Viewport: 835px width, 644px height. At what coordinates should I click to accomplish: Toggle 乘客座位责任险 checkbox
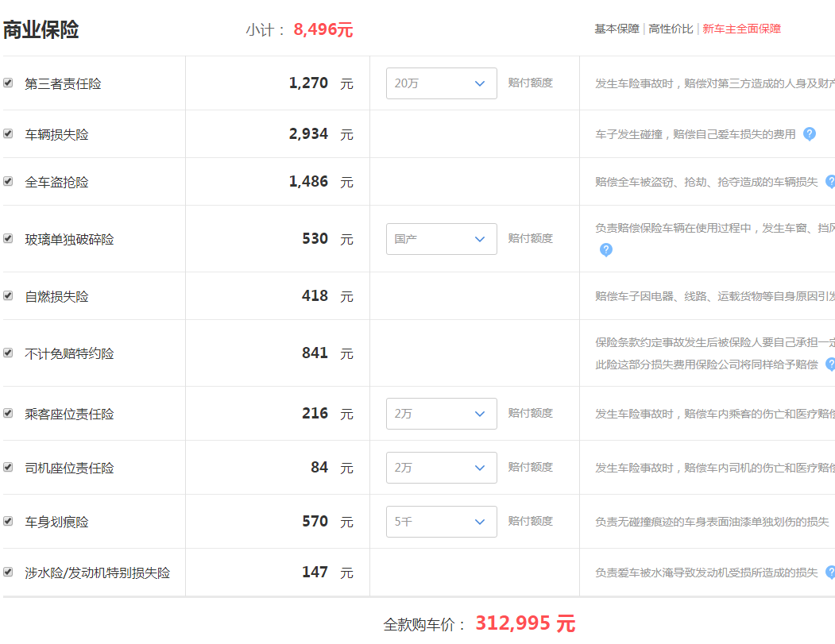(x=8, y=413)
